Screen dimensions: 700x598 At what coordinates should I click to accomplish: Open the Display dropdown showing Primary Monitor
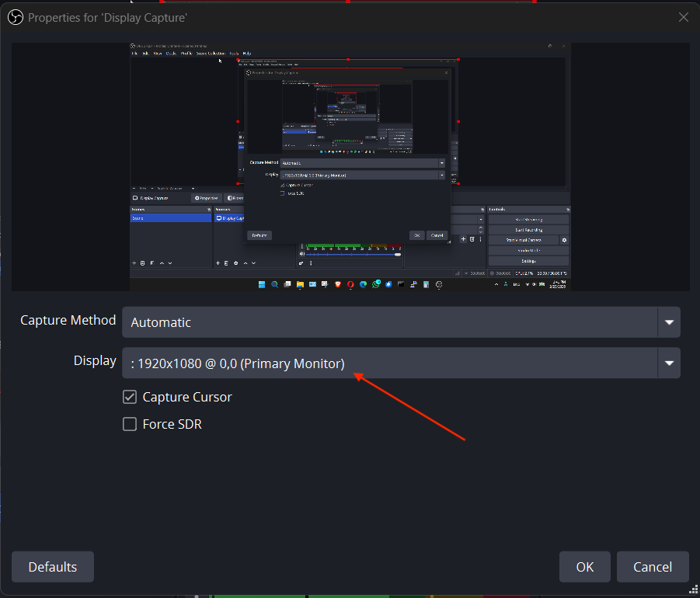pyautogui.click(x=401, y=363)
